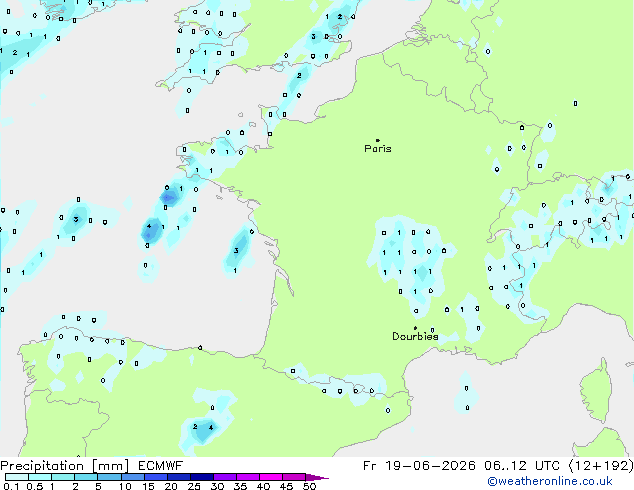
Task: Select legend swatch between 30 and 35
Action: pyautogui.click(x=225, y=477)
